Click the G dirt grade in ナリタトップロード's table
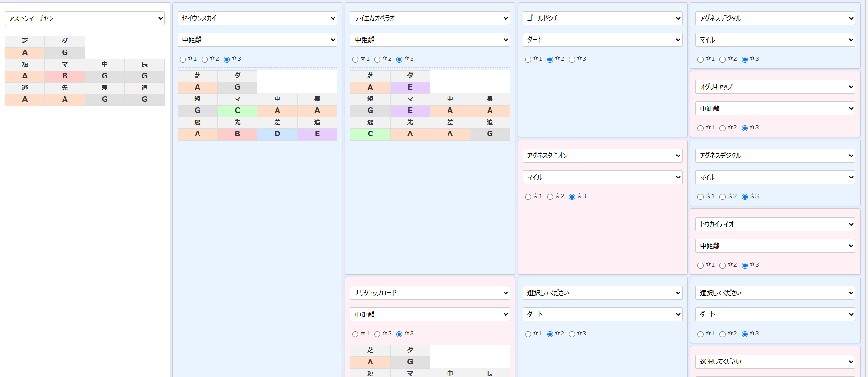 pos(410,362)
